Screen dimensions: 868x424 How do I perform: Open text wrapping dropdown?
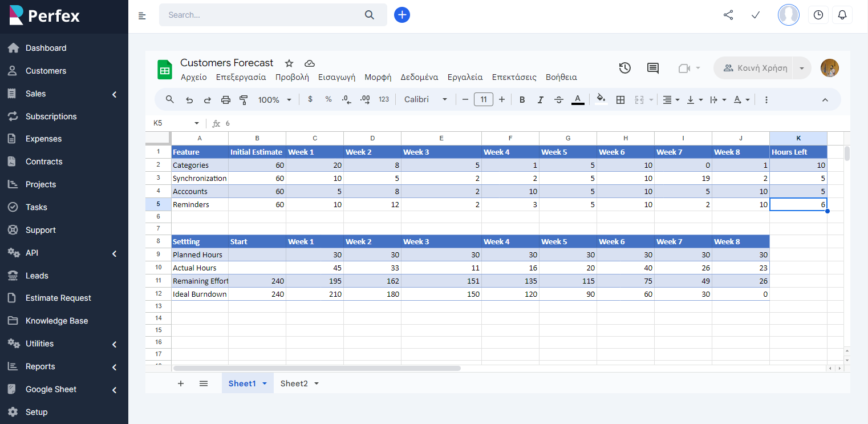(x=718, y=100)
